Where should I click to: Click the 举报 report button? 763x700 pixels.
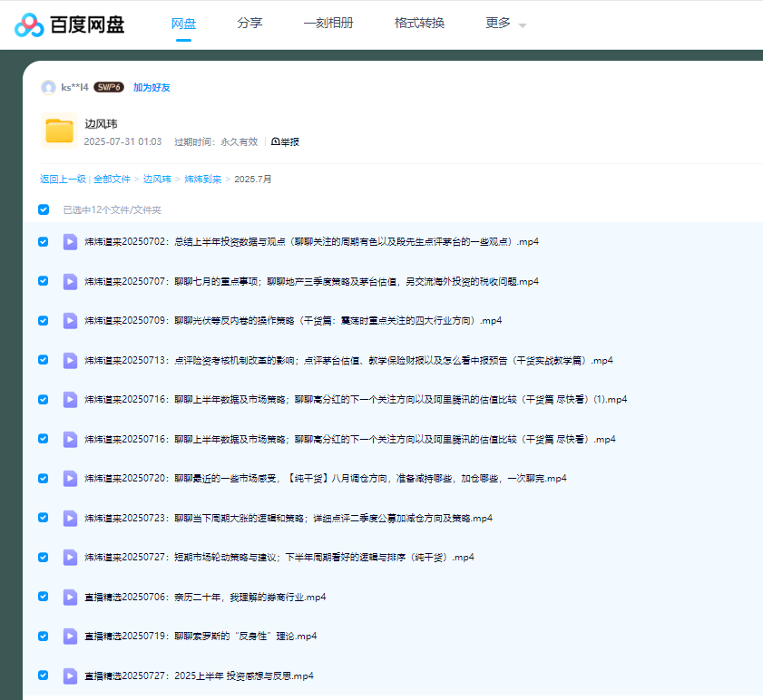[x=285, y=142]
